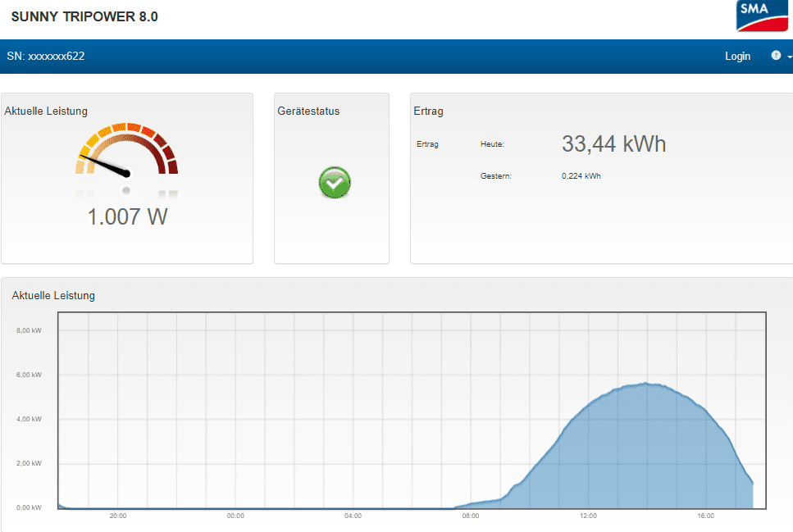793x532 pixels.
Task: Select the 04:00 time axis label
Action: coord(353,516)
